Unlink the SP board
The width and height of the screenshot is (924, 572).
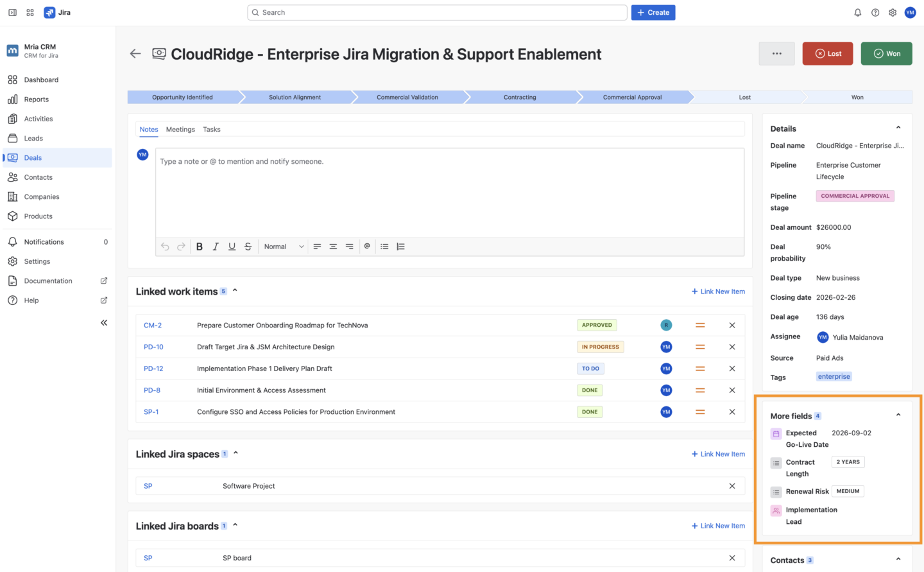coord(732,558)
